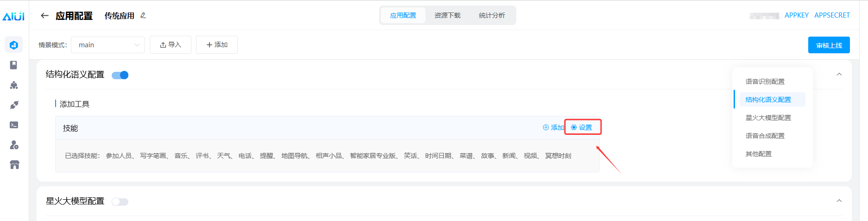Viewport: 868px width, 221px height.
Task: Click the 审核上线 button
Action: pyautogui.click(x=829, y=45)
